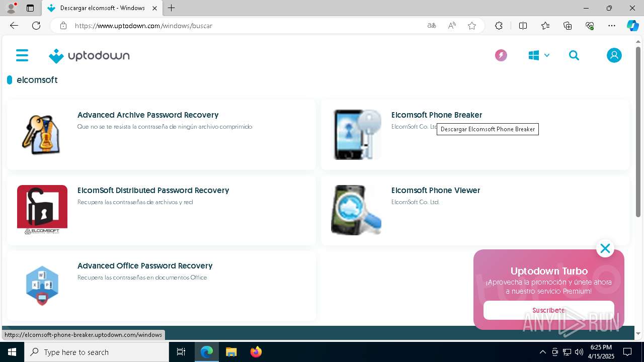
Task: Open the Uptodown hamburger menu
Action: 22,55
